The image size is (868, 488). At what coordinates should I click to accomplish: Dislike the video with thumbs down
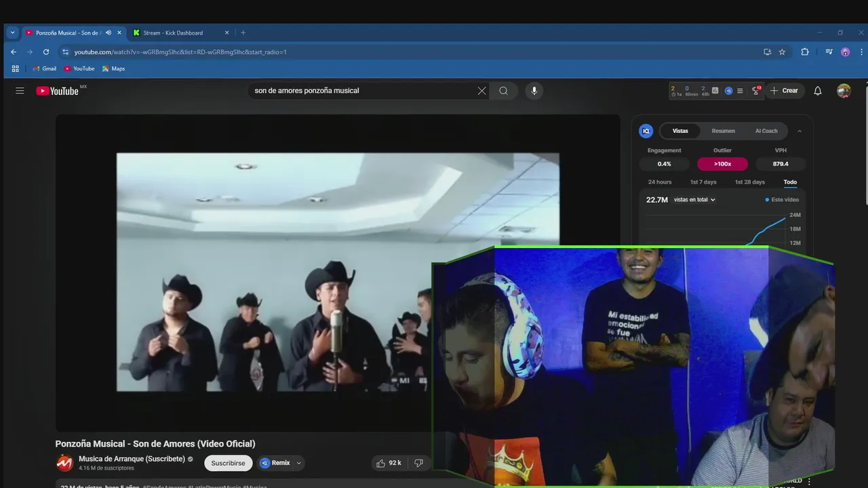click(x=418, y=463)
